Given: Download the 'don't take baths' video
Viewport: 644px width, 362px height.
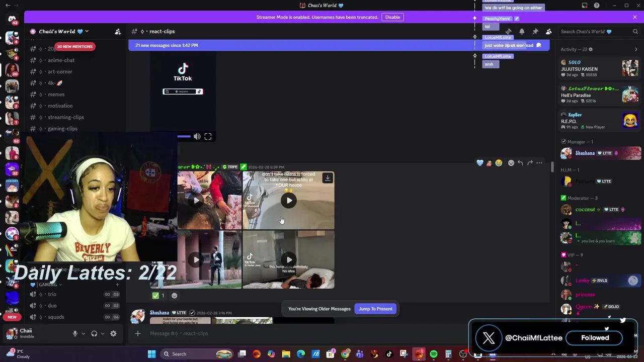Looking at the screenshot, I should point(328,178).
